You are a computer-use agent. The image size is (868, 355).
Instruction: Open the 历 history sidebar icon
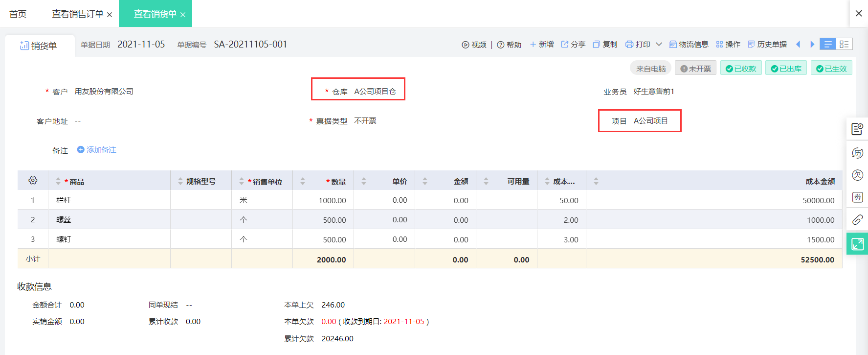857,153
